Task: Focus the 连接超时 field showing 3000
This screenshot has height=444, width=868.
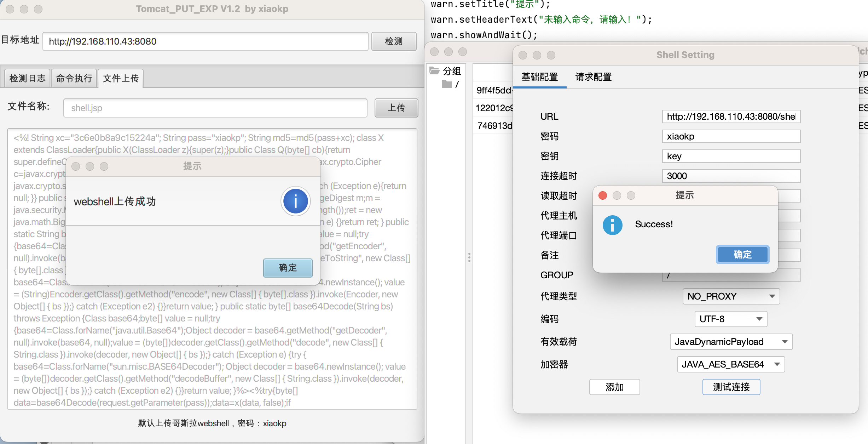Action: (x=731, y=176)
